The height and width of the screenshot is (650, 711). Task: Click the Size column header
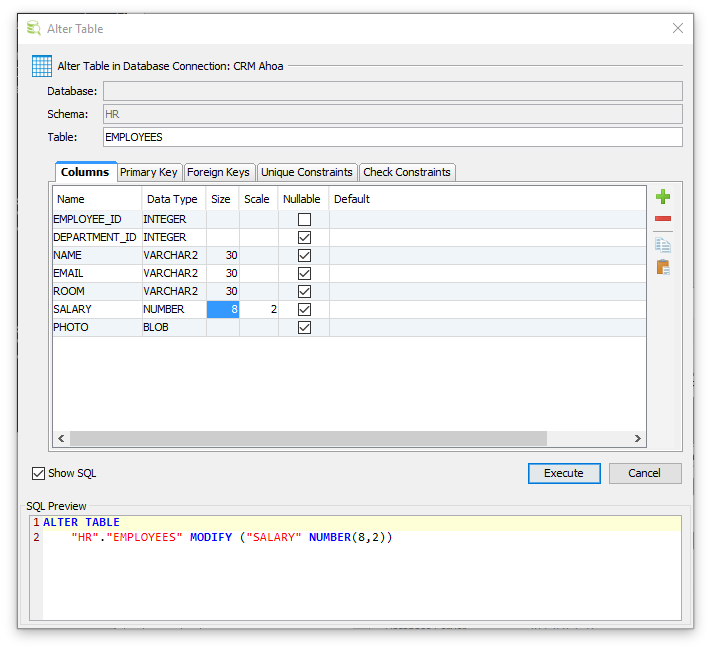(x=223, y=199)
